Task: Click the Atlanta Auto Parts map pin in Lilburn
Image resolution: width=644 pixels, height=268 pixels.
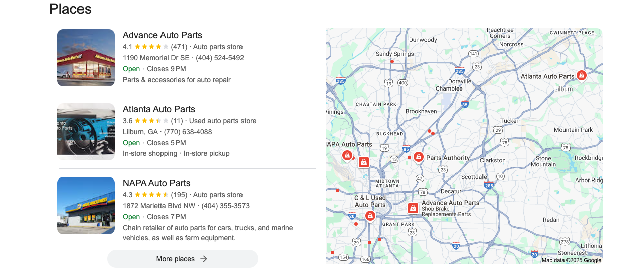Action: point(581,76)
